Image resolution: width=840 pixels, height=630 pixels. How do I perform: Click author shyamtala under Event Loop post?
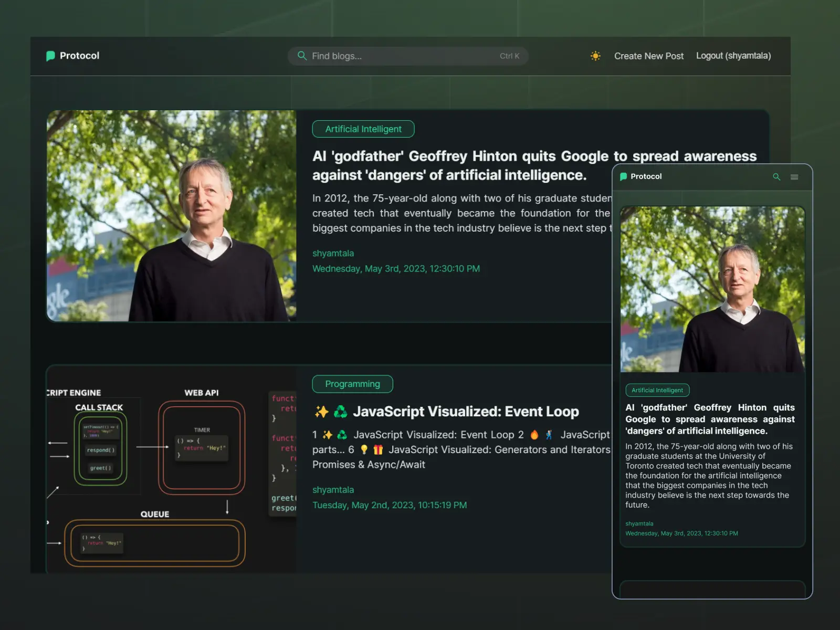(x=333, y=490)
